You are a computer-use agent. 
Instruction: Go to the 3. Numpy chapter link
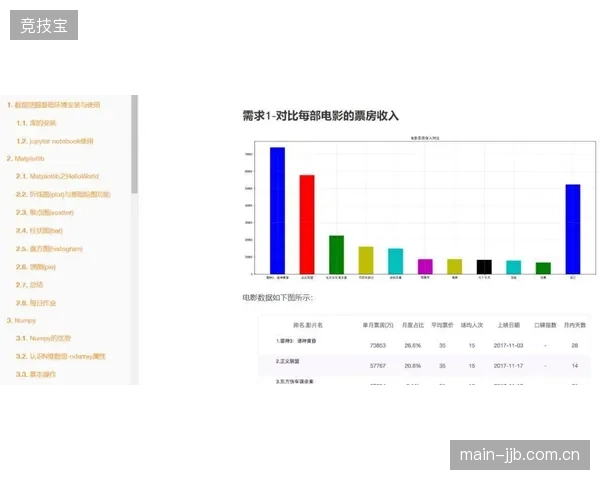coord(21,320)
